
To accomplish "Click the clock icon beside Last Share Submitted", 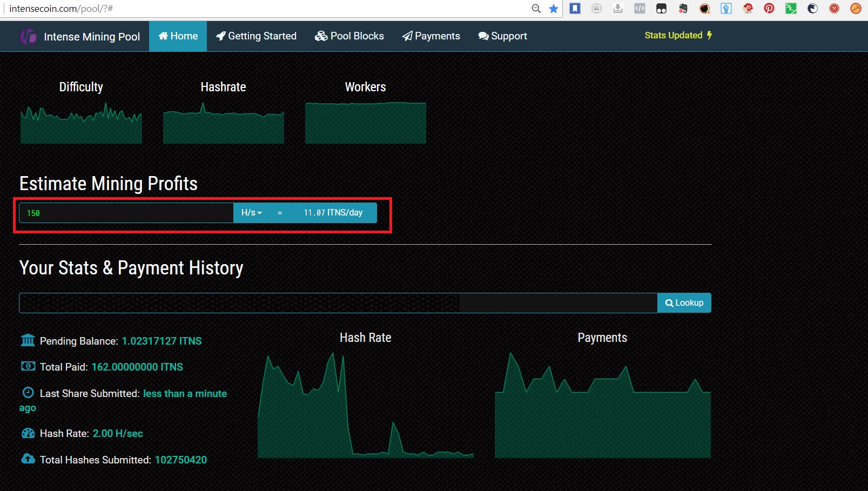I will pos(28,393).
